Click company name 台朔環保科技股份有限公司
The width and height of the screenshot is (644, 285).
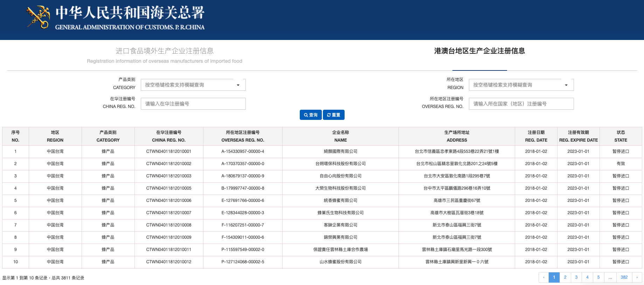340,164
